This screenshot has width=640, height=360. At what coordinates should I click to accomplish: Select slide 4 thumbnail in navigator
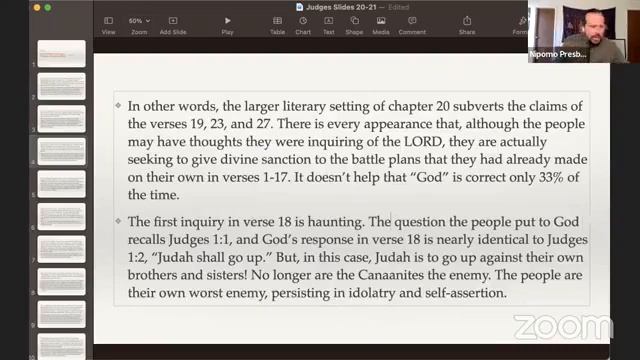point(62,151)
